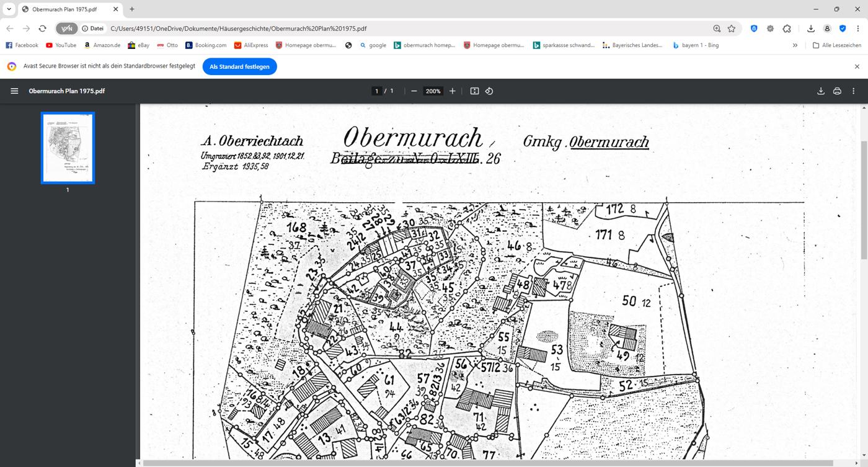Print the Obermurach plan
The height and width of the screenshot is (467, 868).
837,91
